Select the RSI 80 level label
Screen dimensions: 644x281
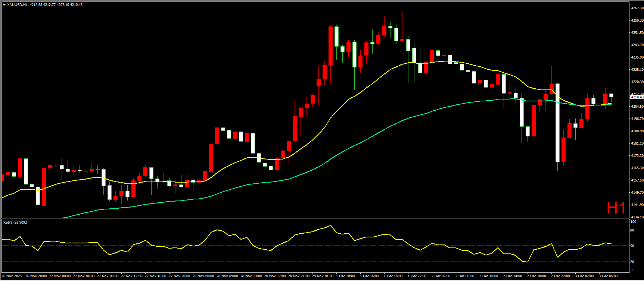point(632,230)
